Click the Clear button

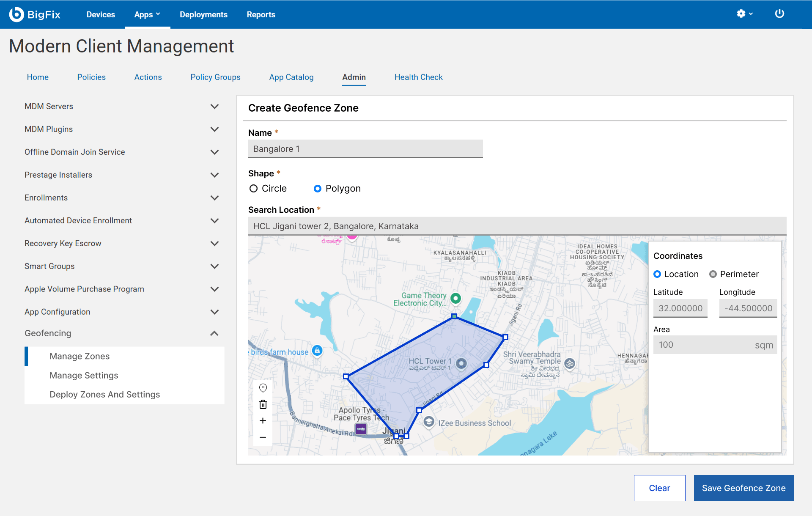(659, 488)
